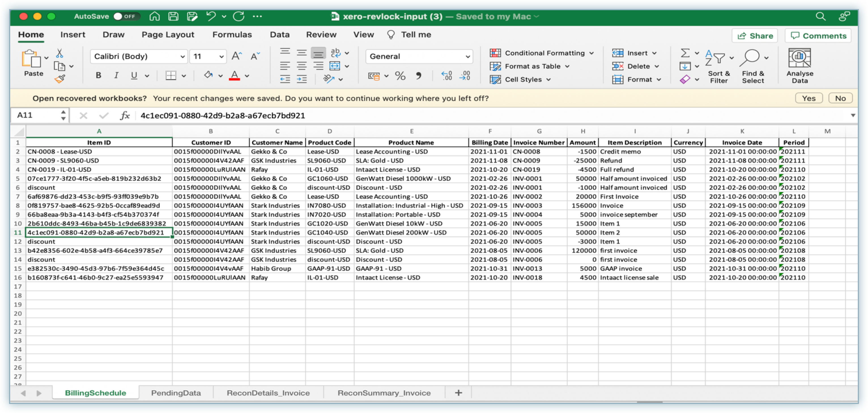
Task: Click the Share button
Action: (x=755, y=36)
